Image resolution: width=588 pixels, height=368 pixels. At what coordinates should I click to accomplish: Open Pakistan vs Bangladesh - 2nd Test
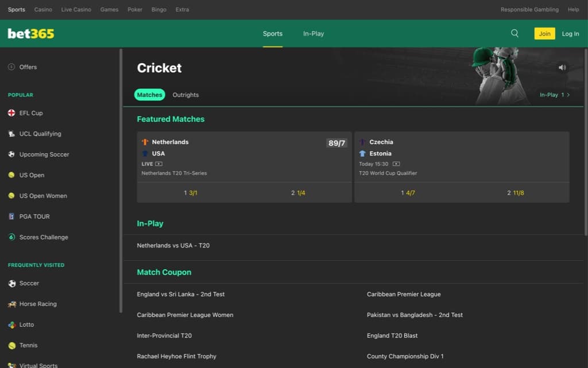[x=415, y=315]
